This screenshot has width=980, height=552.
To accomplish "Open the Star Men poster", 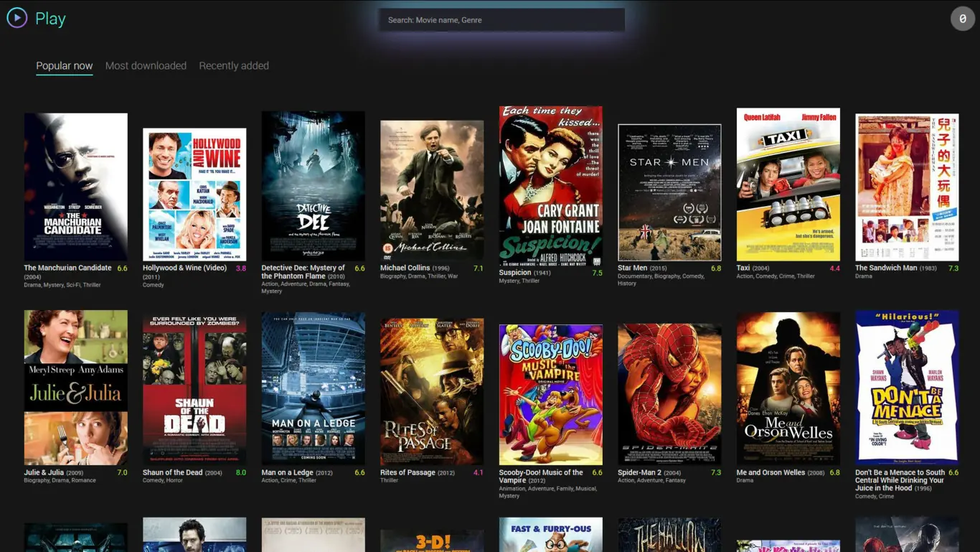I will [669, 192].
